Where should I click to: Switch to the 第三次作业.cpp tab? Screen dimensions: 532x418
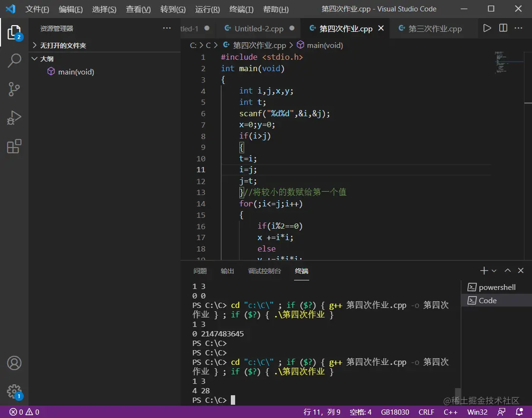[435, 28]
